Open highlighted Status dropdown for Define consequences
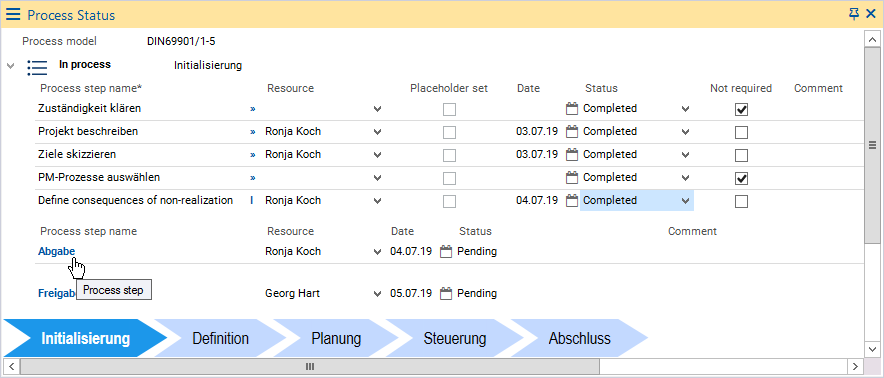Image resolution: width=884 pixels, height=378 pixels. [686, 201]
